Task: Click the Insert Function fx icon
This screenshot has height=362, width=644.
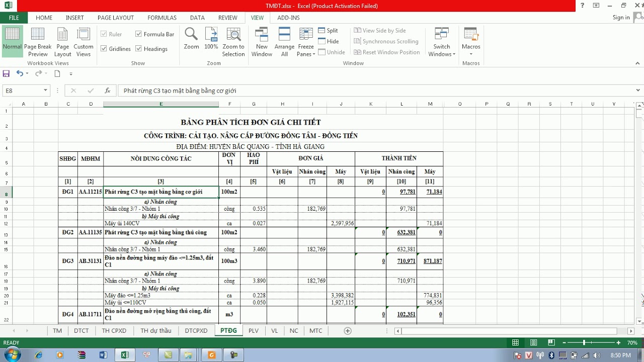Action: tap(107, 90)
